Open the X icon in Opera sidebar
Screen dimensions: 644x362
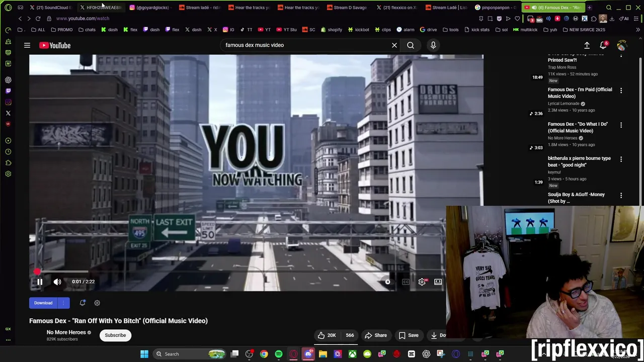click(x=8, y=113)
